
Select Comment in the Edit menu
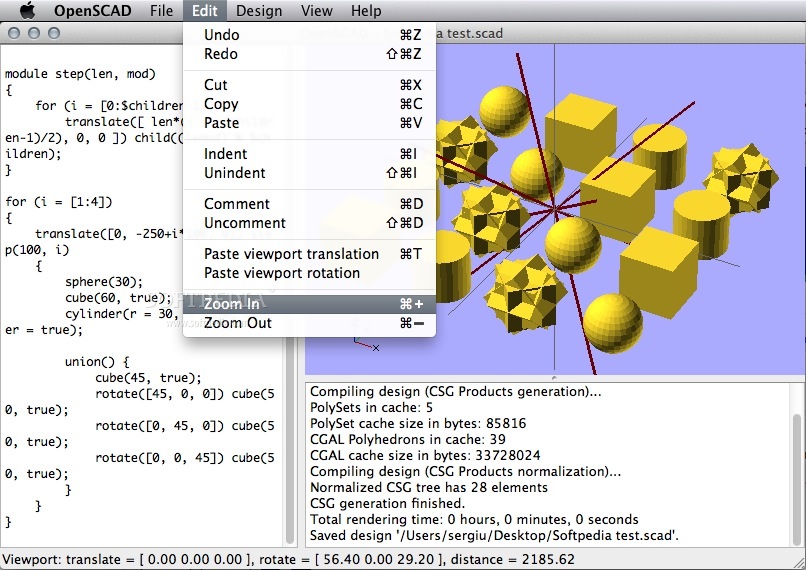[237, 204]
